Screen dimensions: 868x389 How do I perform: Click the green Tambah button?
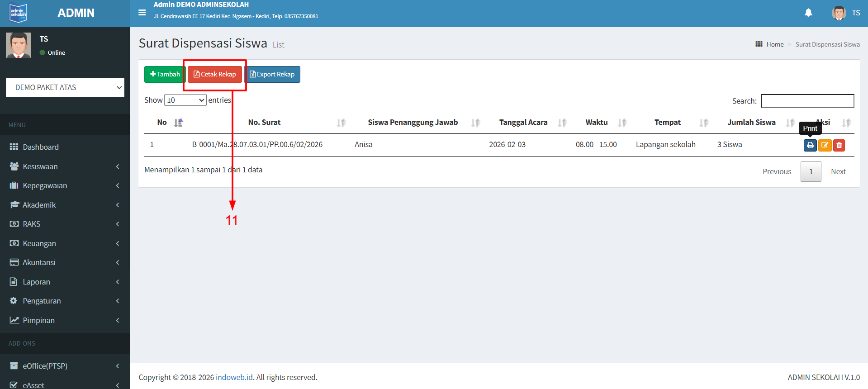165,74
